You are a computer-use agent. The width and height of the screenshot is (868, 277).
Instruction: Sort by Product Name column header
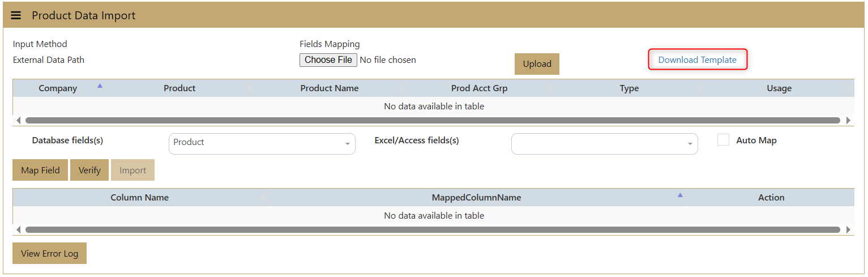(329, 88)
